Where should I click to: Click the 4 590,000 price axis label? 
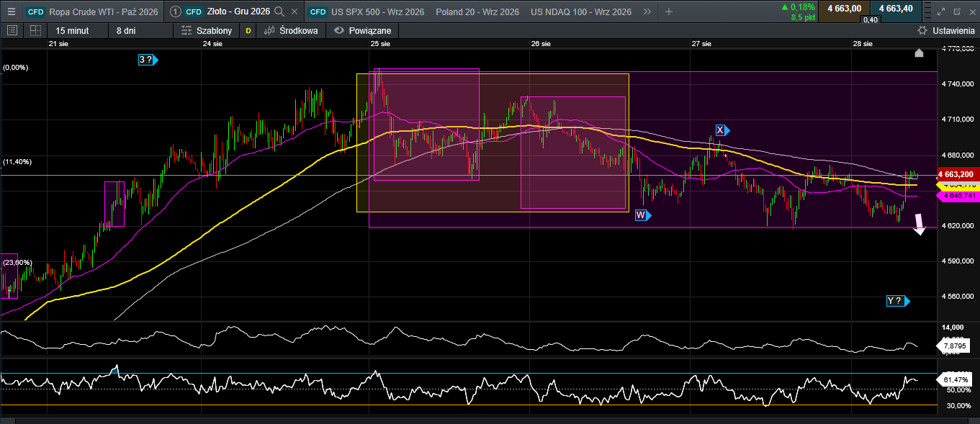point(958,261)
